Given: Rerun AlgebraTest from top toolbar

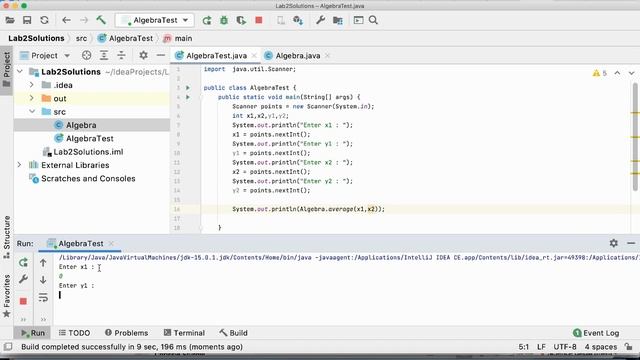Looking at the screenshot, I should tap(207, 20).
